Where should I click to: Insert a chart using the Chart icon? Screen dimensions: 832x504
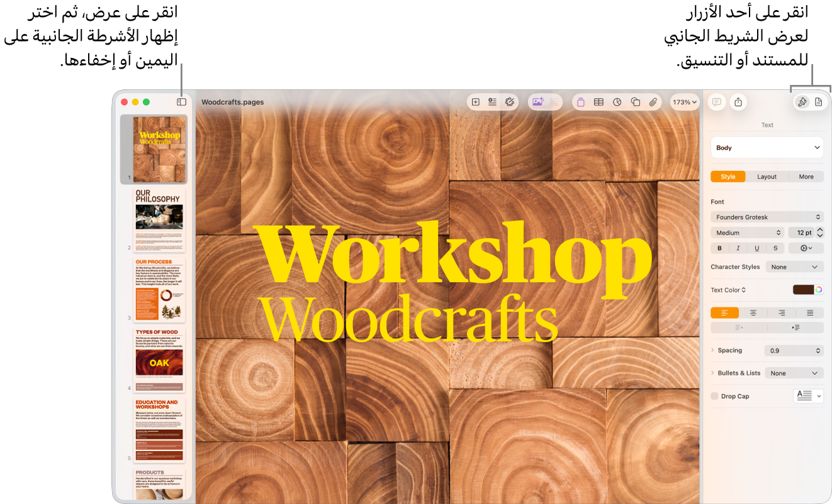click(617, 102)
